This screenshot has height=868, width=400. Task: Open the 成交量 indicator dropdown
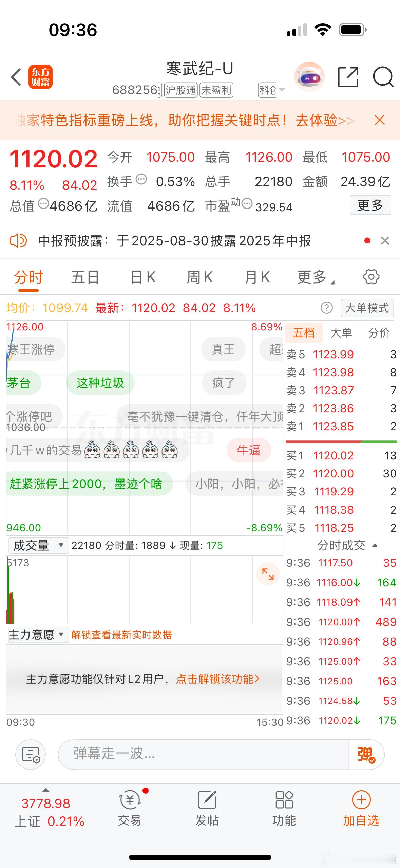(x=38, y=545)
